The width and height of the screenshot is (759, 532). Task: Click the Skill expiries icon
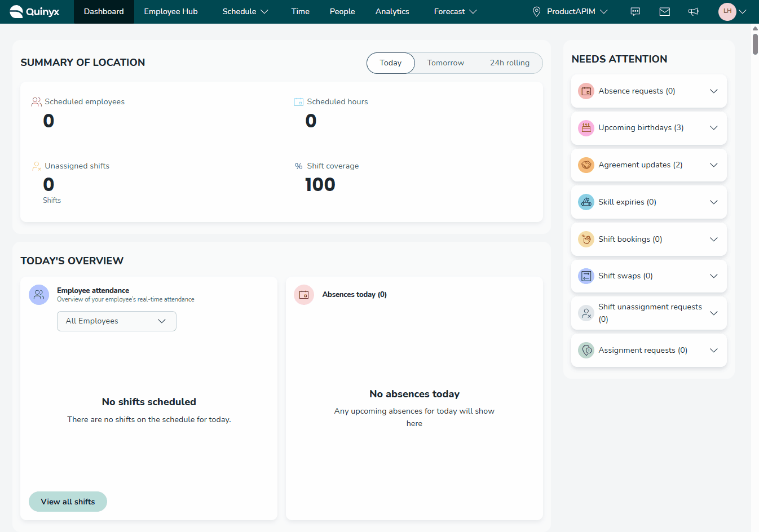pos(586,202)
